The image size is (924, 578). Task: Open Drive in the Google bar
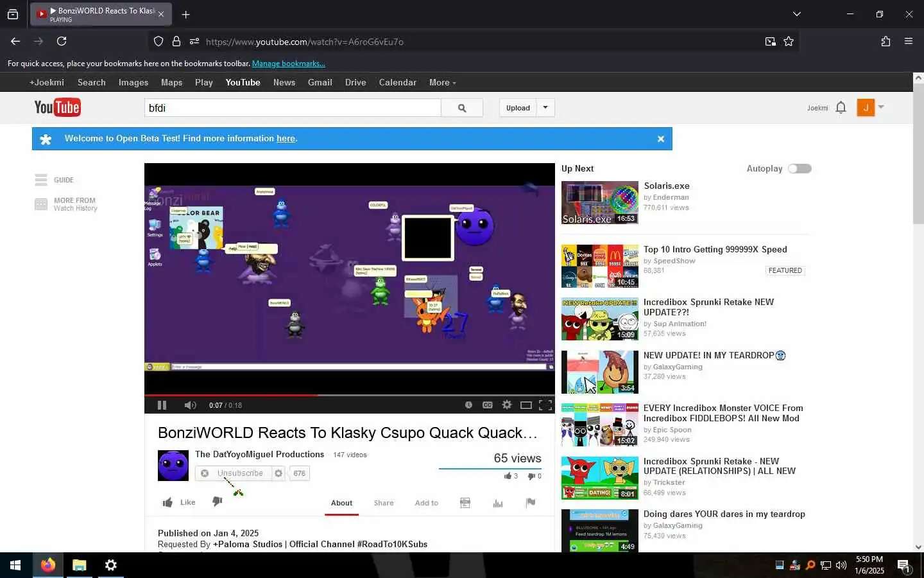[x=355, y=82]
